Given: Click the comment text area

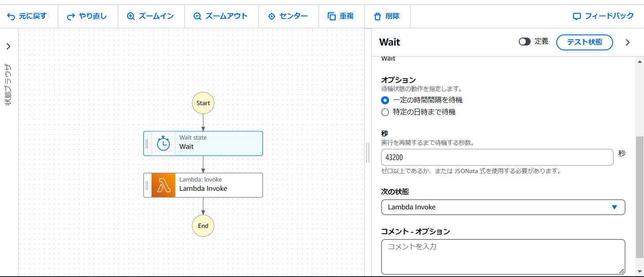Looking at the screenshot, I should click(503, 257).
